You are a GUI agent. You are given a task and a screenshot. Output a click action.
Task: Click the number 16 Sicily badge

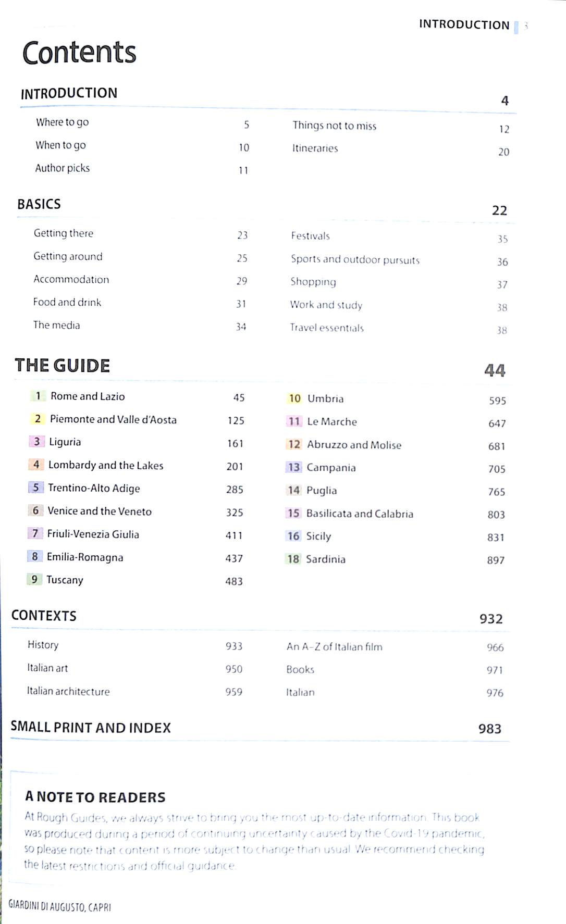pos(293,536)
